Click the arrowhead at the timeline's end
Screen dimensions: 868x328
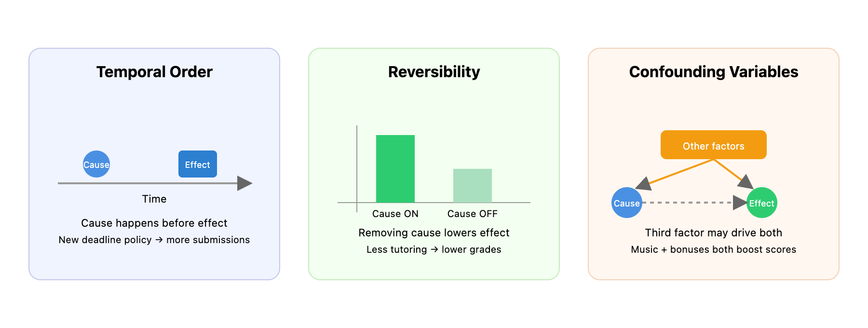coord(245,183)
